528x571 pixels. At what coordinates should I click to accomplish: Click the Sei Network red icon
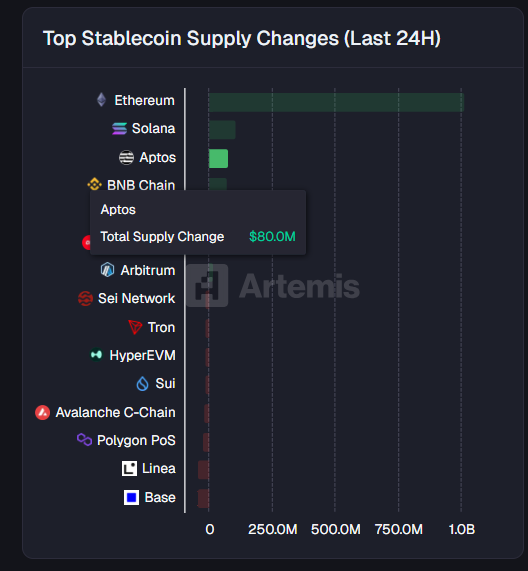(x=85, y=298)
